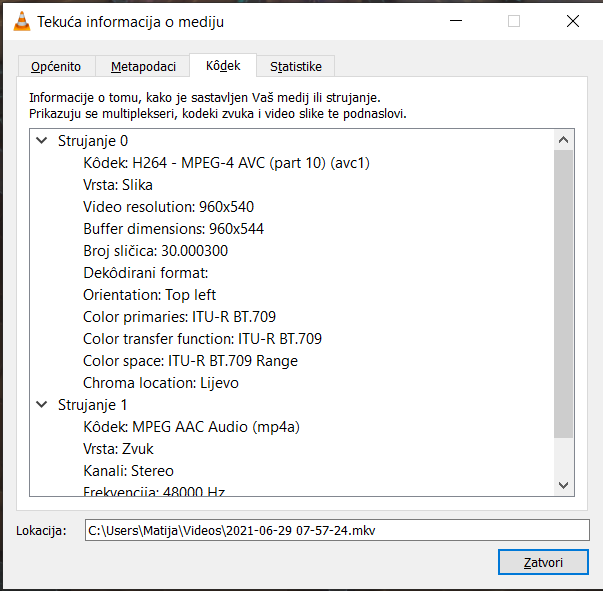
Task: Close the dialog with the X button
Action: (x=572, y=21)
